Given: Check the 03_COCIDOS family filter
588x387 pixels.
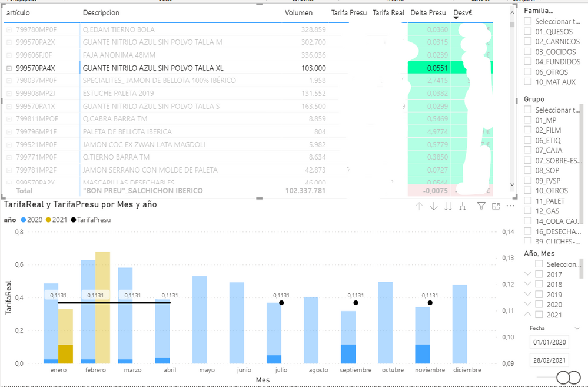Looking at the screenshot, I should (x=527, y=51).
